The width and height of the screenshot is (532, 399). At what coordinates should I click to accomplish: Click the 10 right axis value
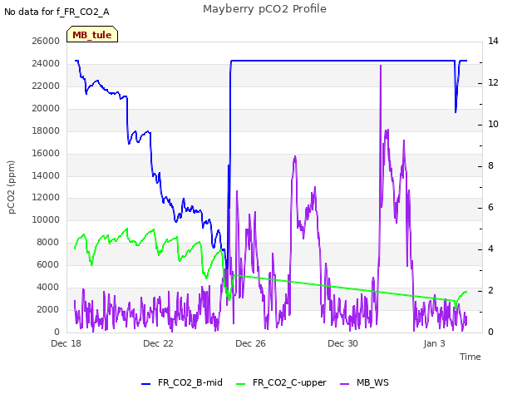point(493,124)
